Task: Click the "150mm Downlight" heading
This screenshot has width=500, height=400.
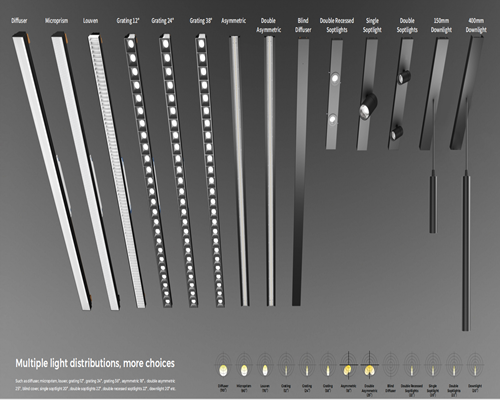Action: (441, 25)
